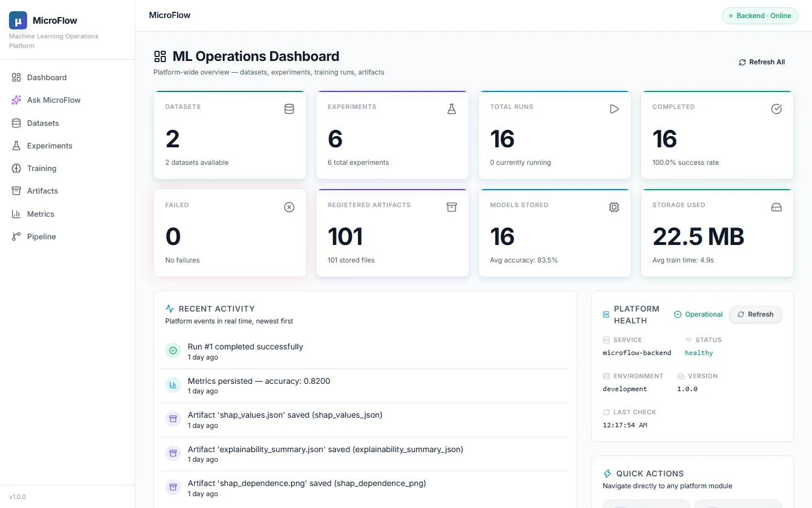Click the Experiments flask icon in sidebar
This screenshot has height=508, width=812.
(16, 146)
